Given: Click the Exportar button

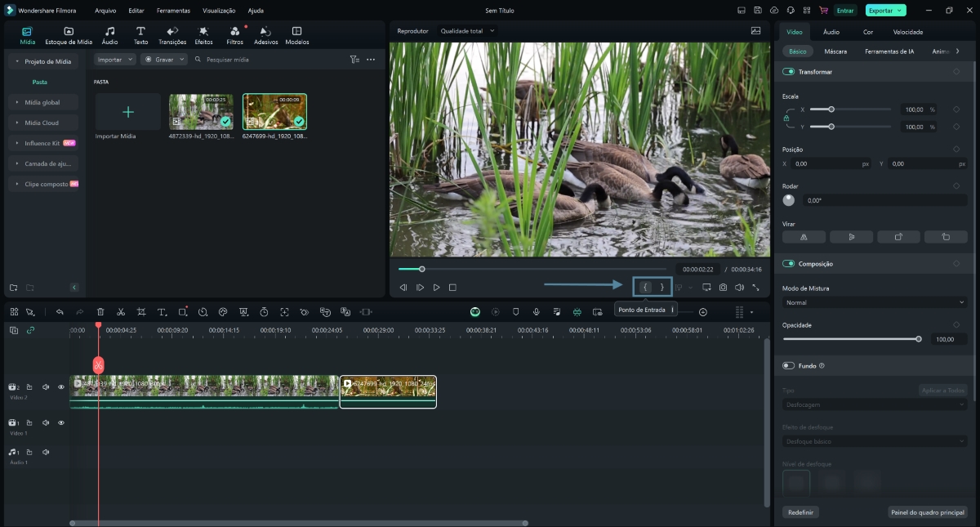Looking at the screenshot, I should click(x=886, y=11).
